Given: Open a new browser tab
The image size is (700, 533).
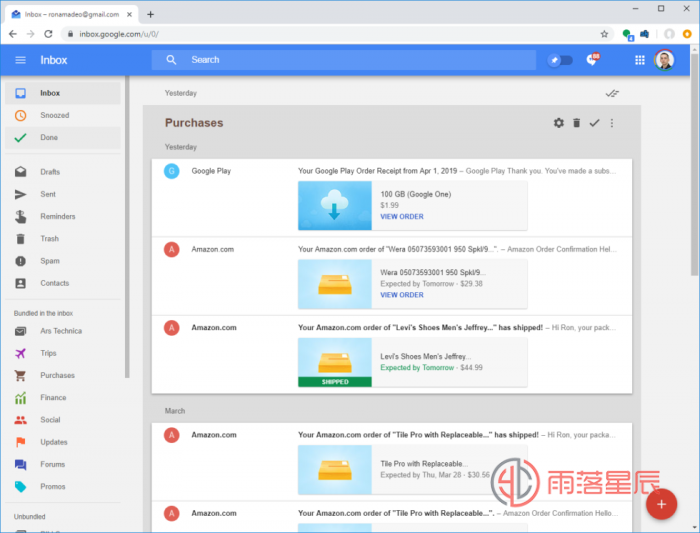Looking at the screenshot, I should point(150,14).
